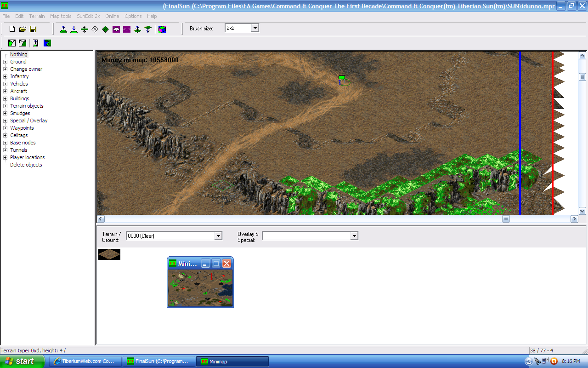Select Base nodes in the tree
Viewport: 588px width, 368px height.
tap(23, 143)
